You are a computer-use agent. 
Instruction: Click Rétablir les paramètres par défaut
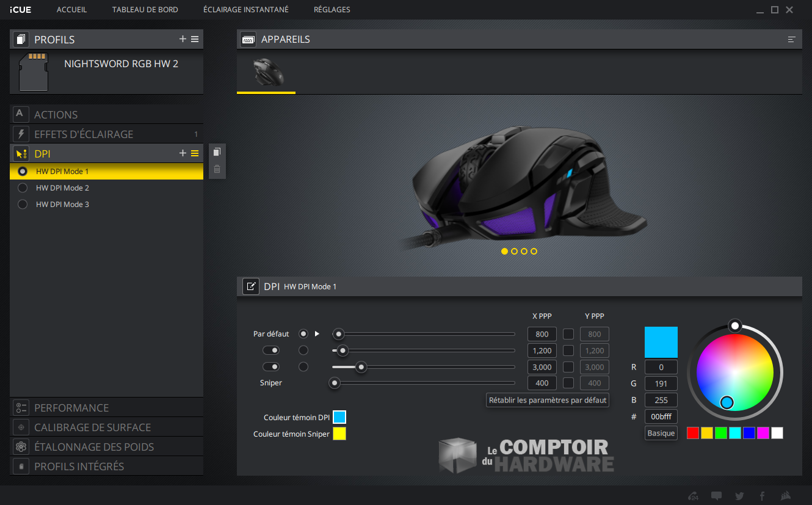(547, 400)
